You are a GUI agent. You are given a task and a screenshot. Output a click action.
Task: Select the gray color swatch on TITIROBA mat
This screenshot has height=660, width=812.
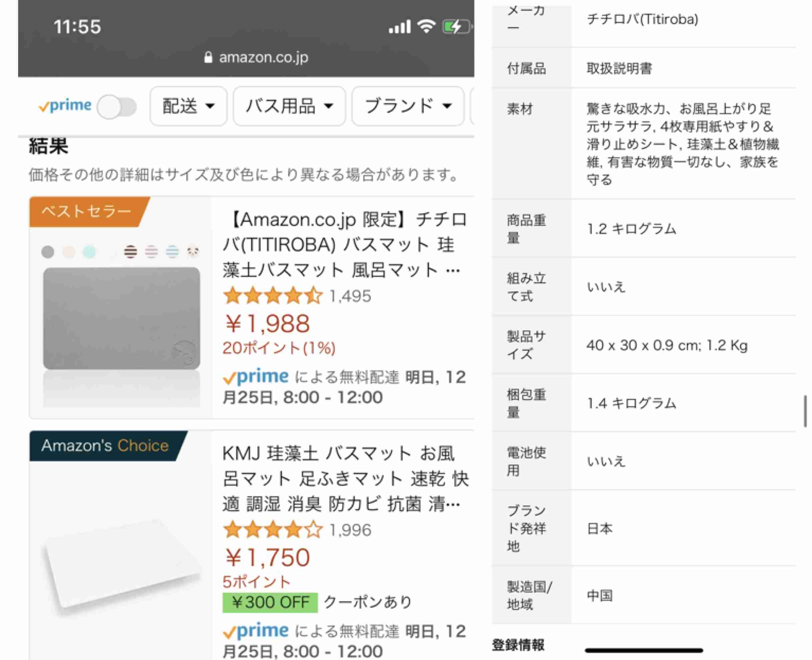pyautogui.click(x=47, y=252)
